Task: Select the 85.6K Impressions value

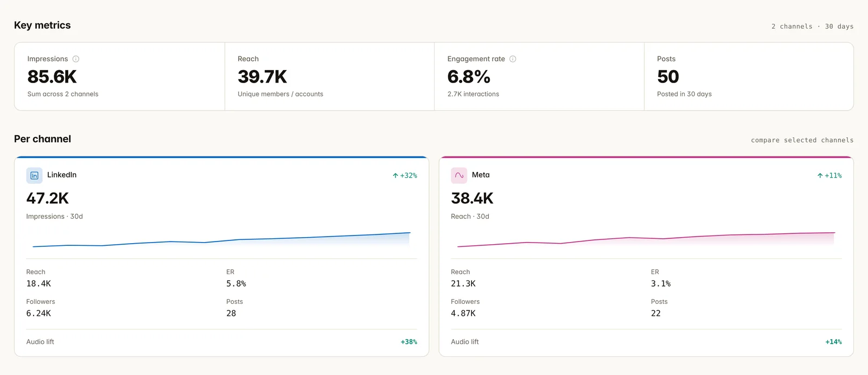Action: click(x=52, y=77)
